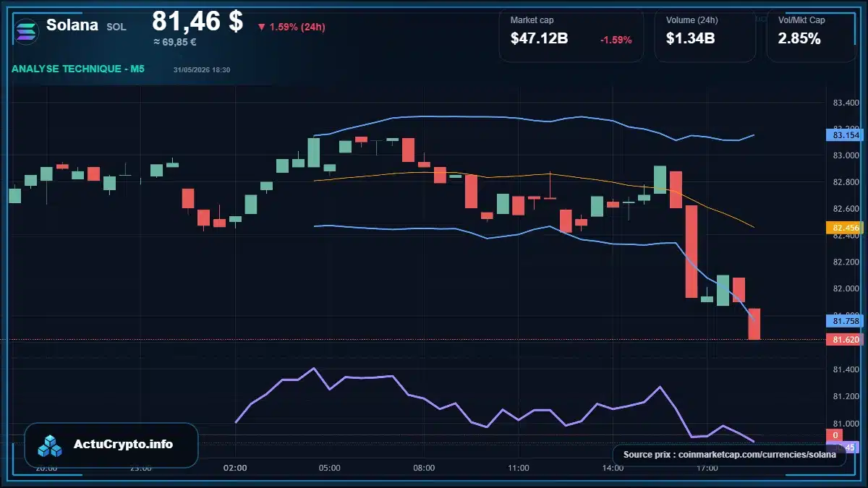Click the 82.456 orange moving average tag

click(846, 228)
